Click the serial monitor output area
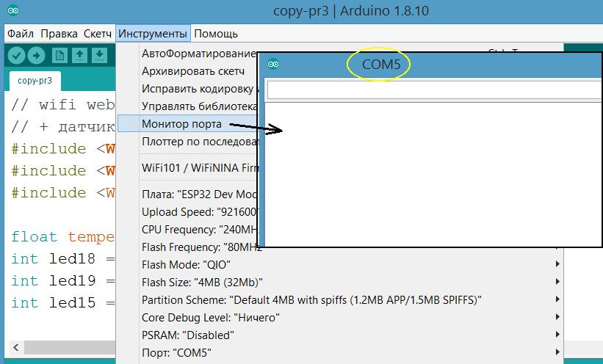603x364 pixels. coord(433,175)
